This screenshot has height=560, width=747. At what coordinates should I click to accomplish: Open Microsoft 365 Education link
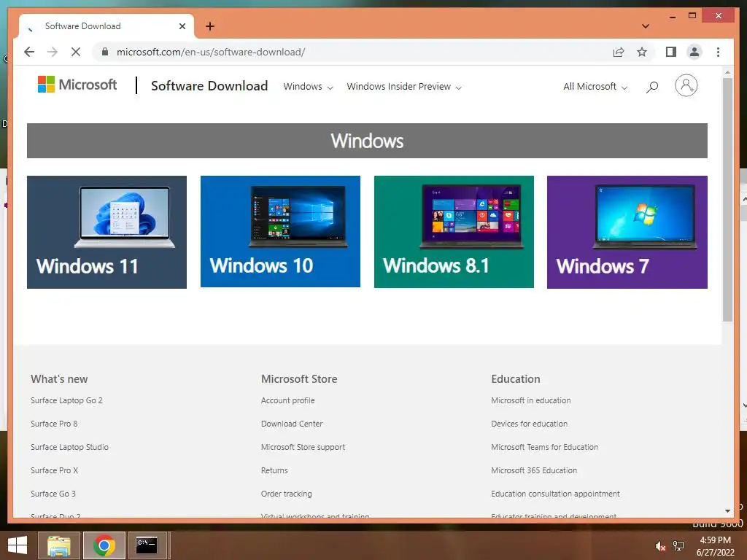tap(534, 470)
